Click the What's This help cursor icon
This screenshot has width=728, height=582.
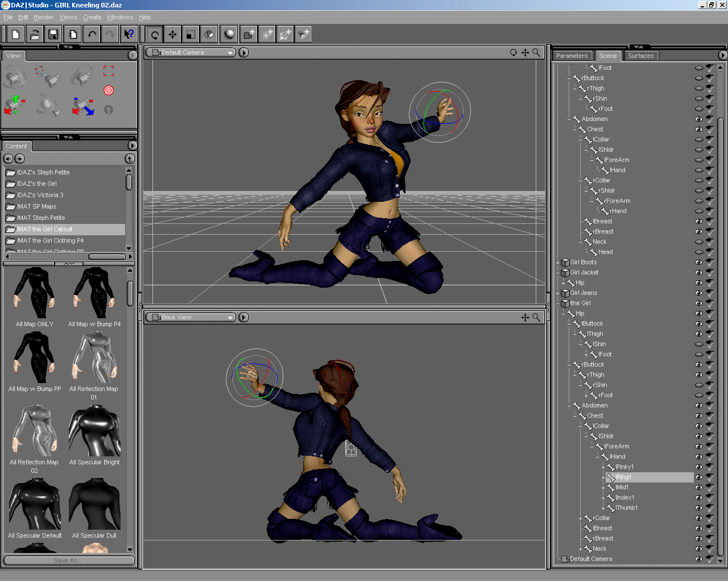pos(129,35)
